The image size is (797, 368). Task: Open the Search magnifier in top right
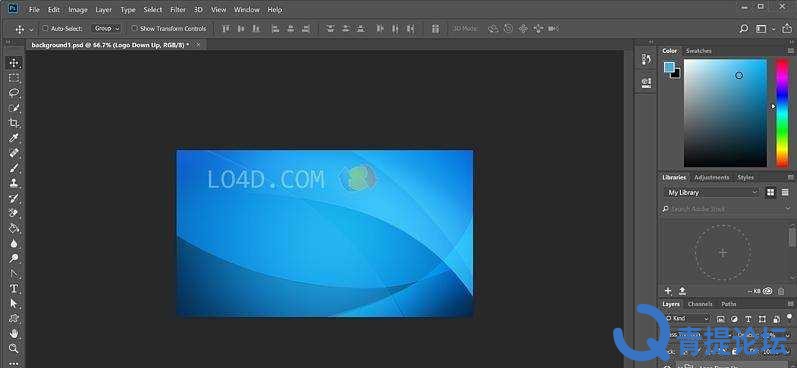coord(744,29)
